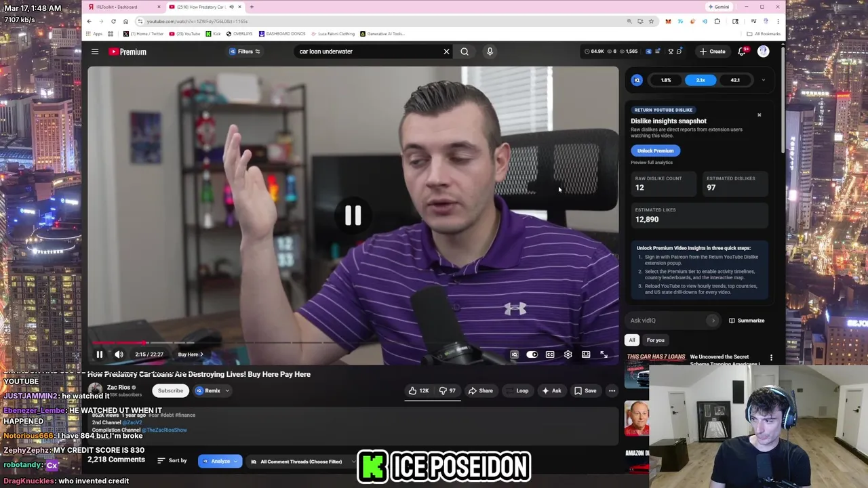Subscribe to Zac Rios
868x488 pixels.
170,390
